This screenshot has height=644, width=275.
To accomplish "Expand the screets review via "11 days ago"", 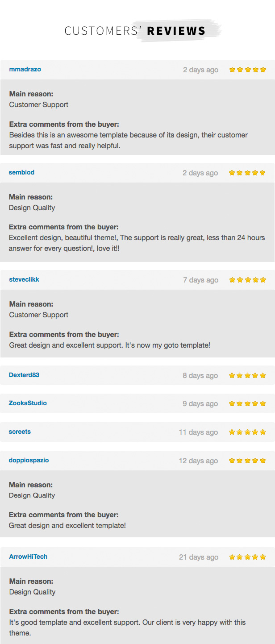I will click(199, 432).
